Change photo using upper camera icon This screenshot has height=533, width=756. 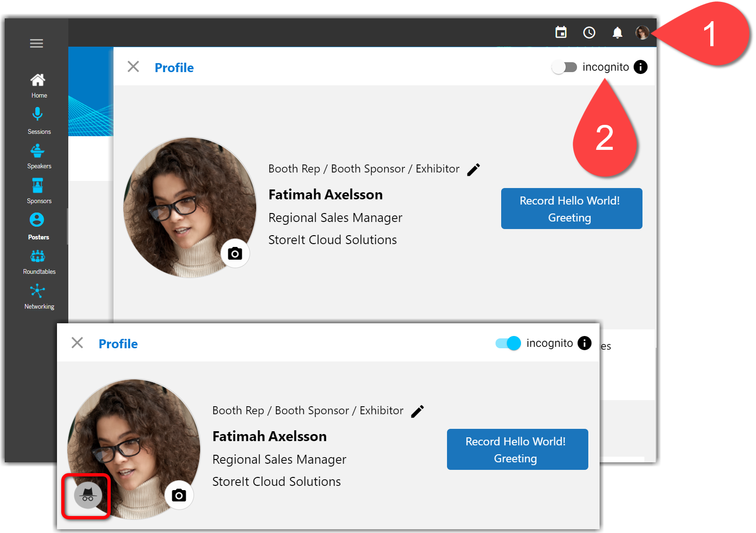click(235, 254)
